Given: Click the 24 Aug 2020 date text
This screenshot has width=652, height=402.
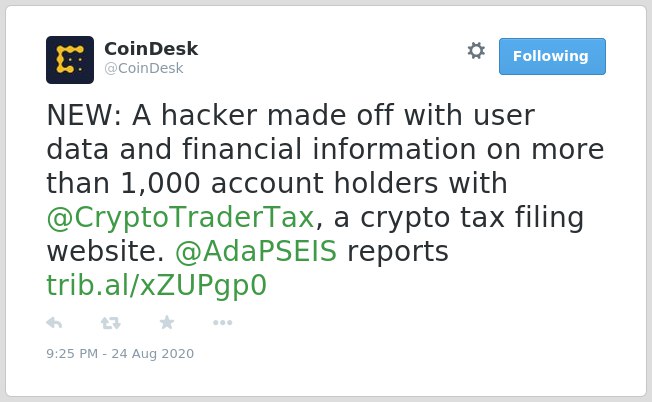Looking at the screenshot, I should click(153, 353).
